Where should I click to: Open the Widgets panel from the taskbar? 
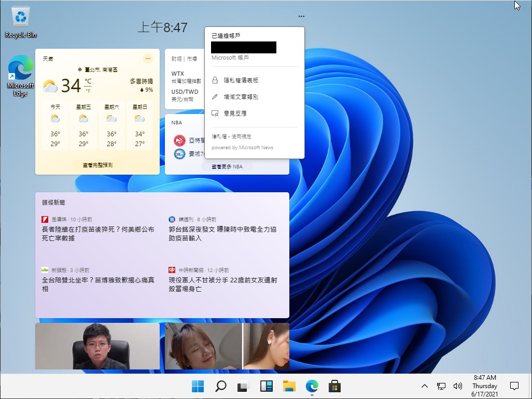point(267,386)
